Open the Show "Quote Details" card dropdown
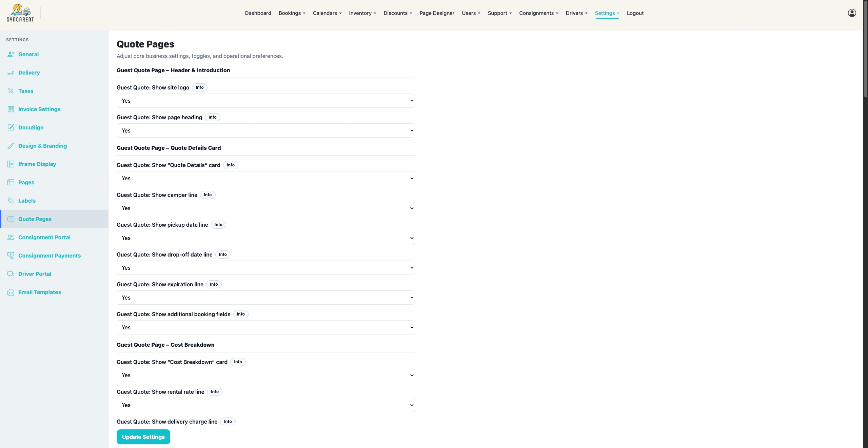This screenshot has height=448, width=868. pos(265,178)
